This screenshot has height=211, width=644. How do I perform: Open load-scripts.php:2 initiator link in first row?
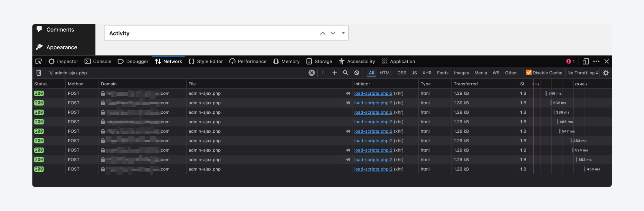click(x=373, y=93)
